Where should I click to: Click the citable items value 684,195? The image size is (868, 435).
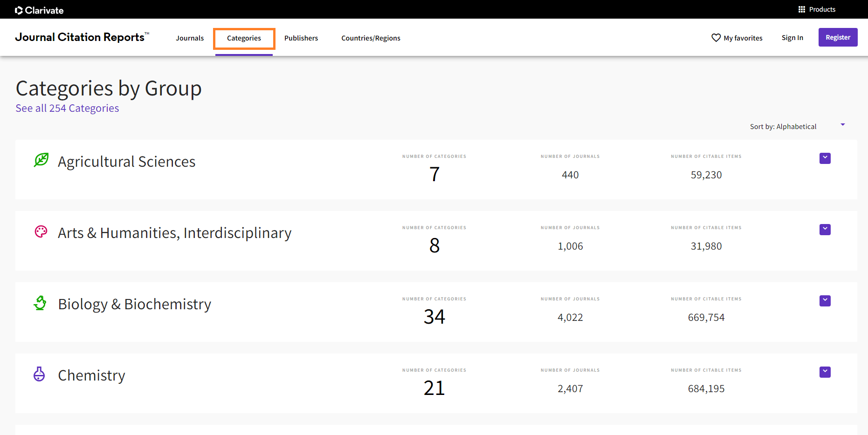706,389
